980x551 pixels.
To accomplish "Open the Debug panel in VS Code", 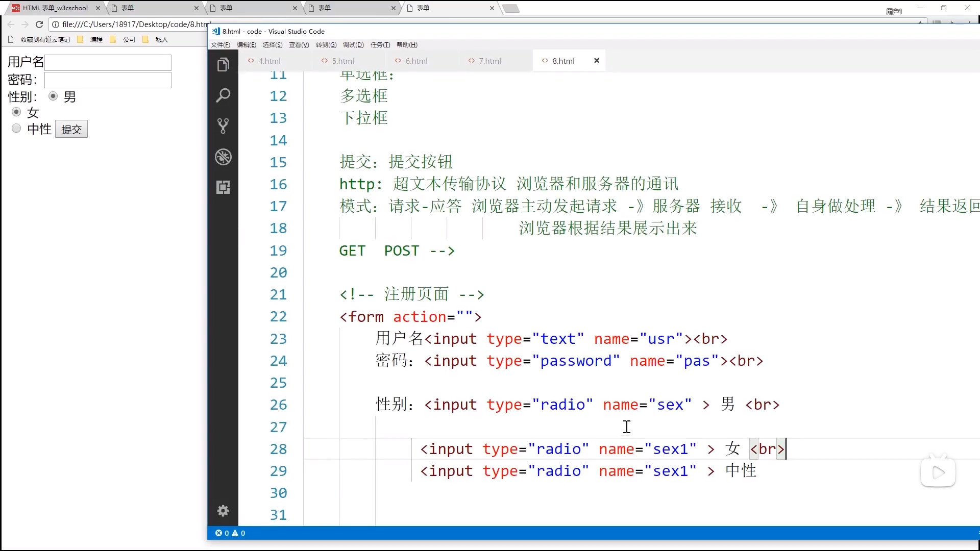I will coord(223,157).
